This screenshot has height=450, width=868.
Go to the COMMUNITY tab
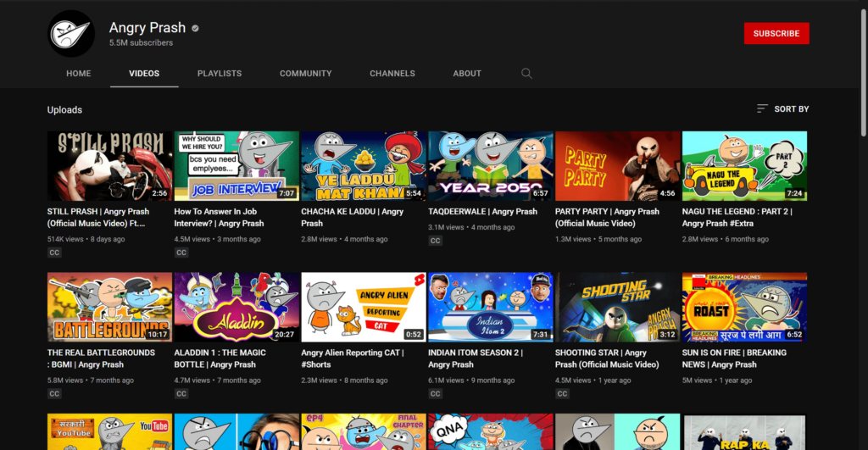click(x=305, y=73)
